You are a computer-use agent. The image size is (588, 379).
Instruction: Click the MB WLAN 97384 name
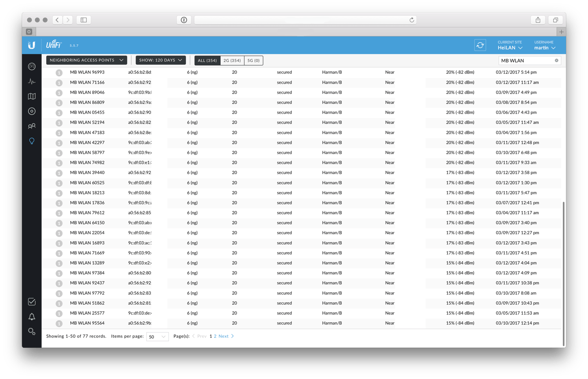[87, 273]
